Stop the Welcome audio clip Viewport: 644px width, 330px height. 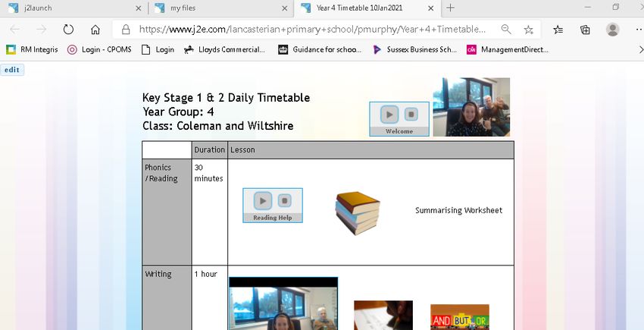click(411, 115)
